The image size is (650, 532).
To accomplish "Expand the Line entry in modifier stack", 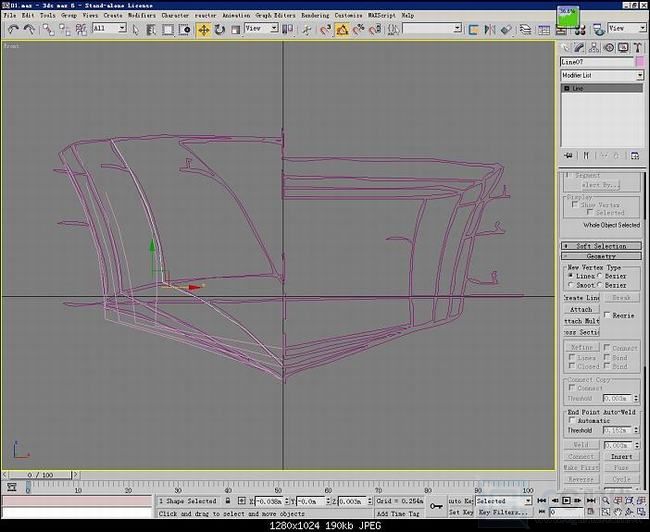I will 567,89.
